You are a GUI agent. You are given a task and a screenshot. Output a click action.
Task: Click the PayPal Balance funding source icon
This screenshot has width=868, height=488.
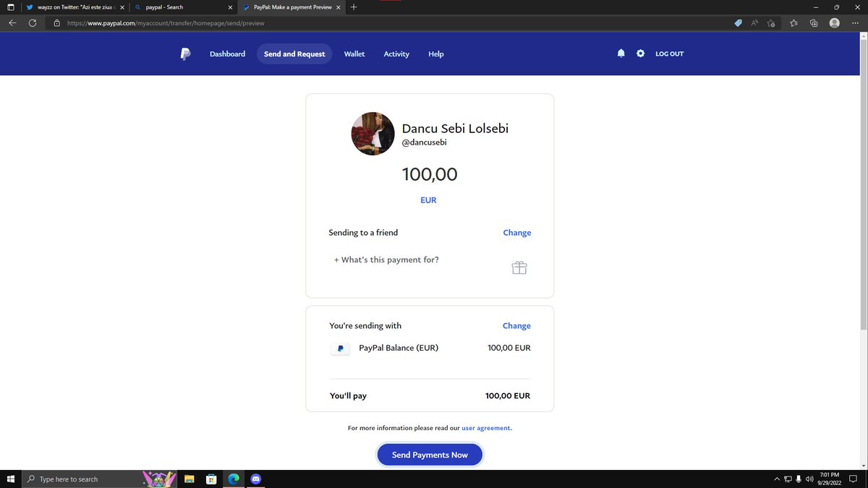340,348
